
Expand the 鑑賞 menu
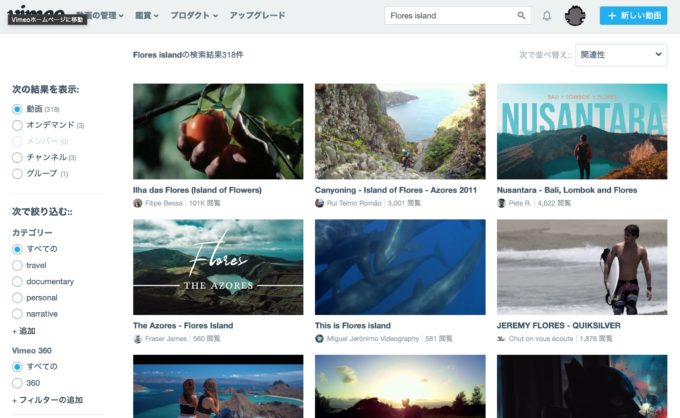[147, 16]
